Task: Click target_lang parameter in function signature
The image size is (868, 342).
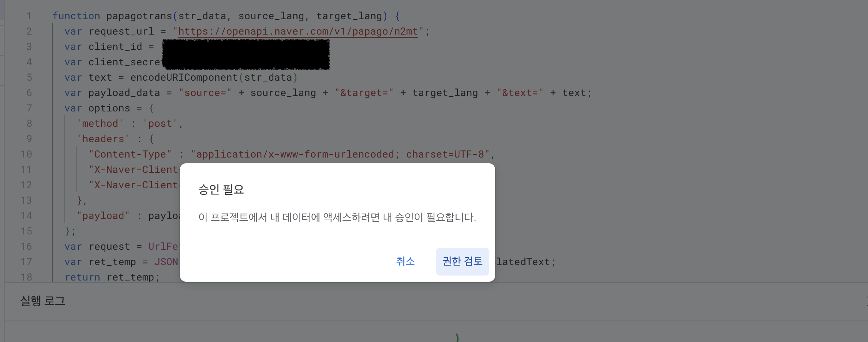Action: coord(349,16)
